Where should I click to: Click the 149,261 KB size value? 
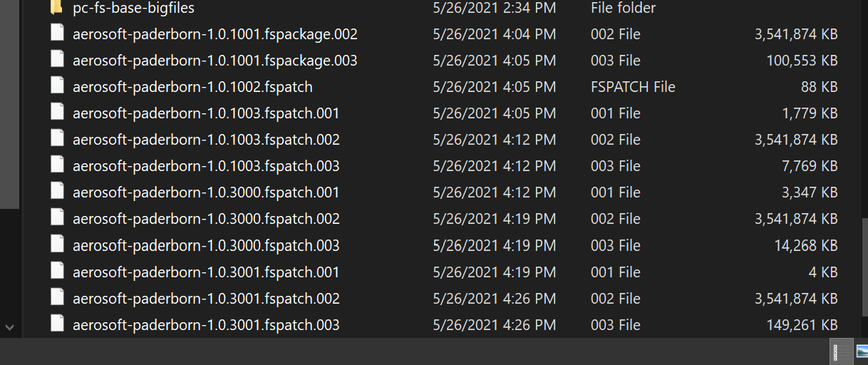coord(802,325)
